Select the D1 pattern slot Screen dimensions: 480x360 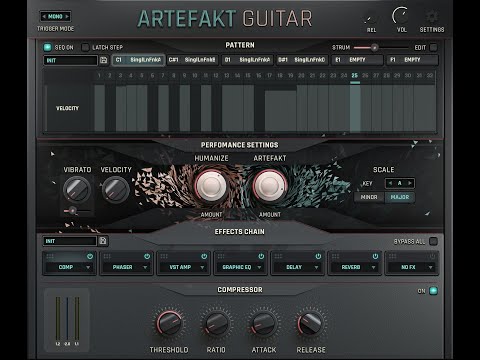point(247,60)
